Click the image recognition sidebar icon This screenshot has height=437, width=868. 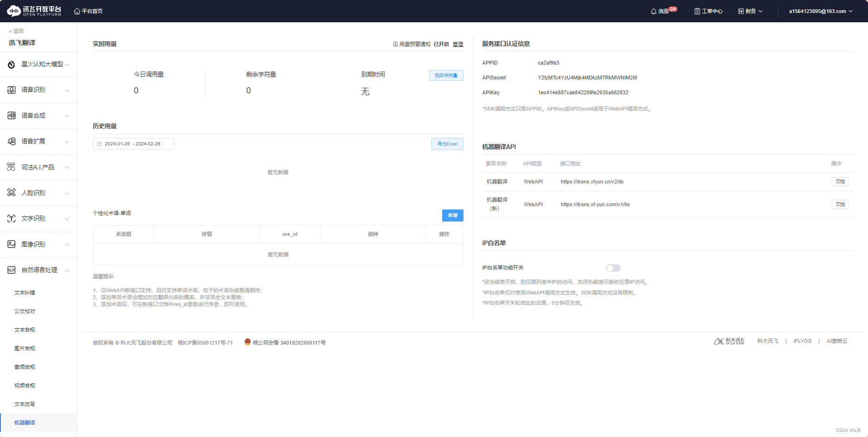point(12,244)
